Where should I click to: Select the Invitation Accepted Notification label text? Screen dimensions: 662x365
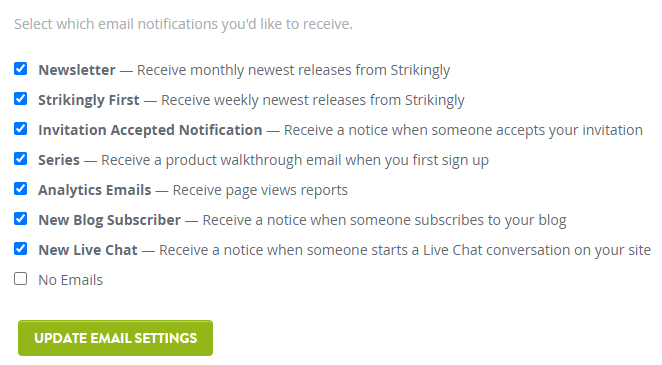[150, 130]
